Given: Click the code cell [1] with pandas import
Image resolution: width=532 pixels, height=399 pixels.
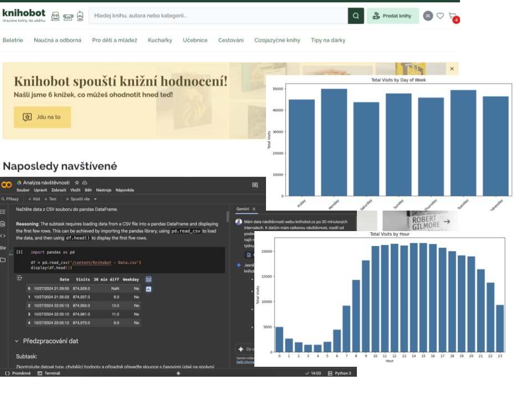Looking at the screenshot, I should [120, 260].
